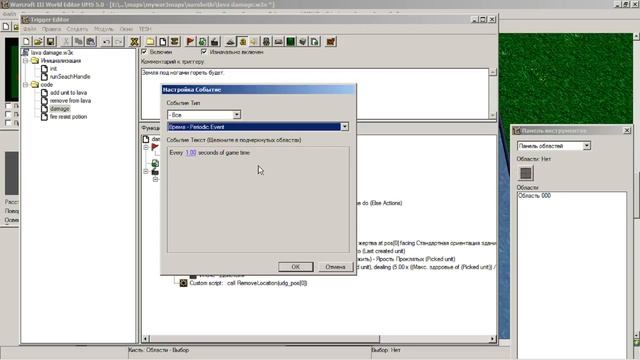Screen dimensions: 640x360
Task: Open the AI Editor green icon
Action: point(291,42)
